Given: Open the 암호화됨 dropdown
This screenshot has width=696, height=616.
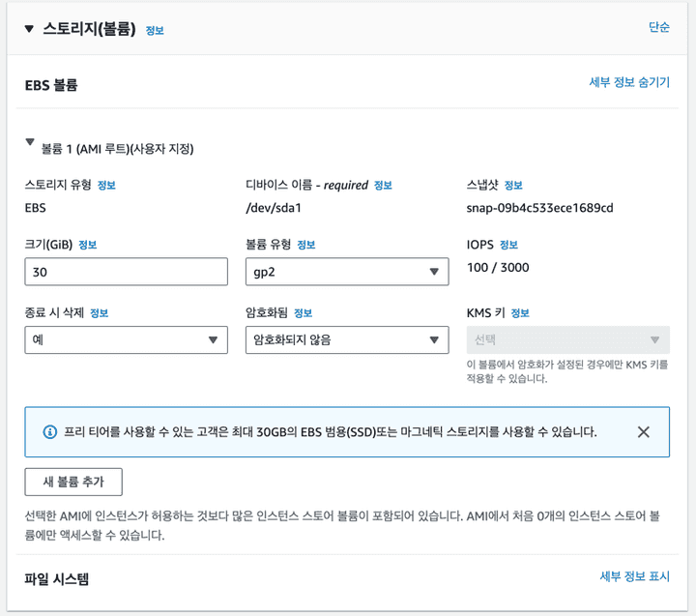Looking at the screenshot, I should [347, 339].
